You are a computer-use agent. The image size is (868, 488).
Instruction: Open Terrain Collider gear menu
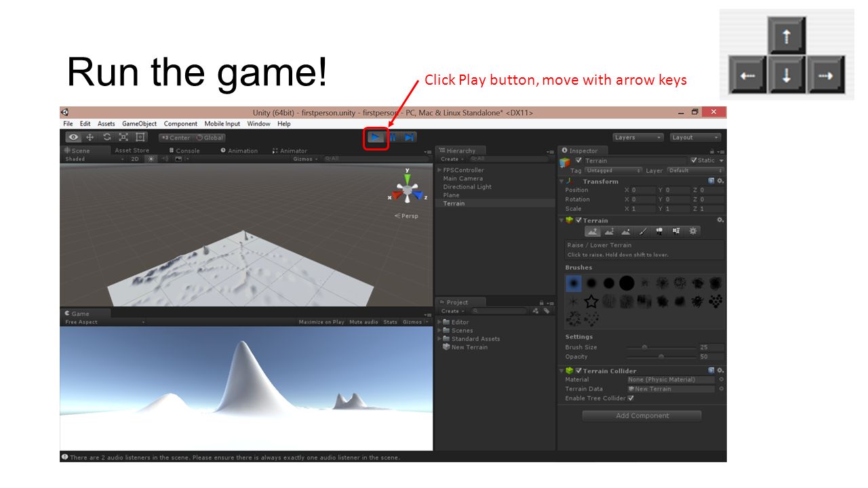coord(720,371)
